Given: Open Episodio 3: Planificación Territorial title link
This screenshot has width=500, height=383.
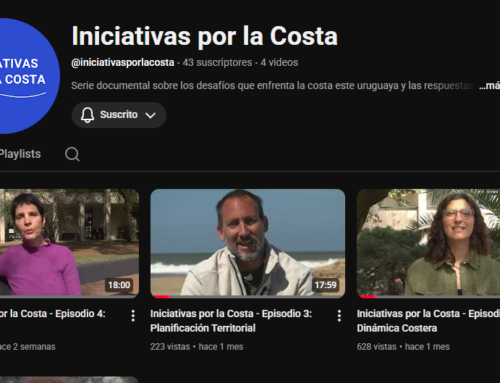Looking at the screenshot, I should pos(231,321).
